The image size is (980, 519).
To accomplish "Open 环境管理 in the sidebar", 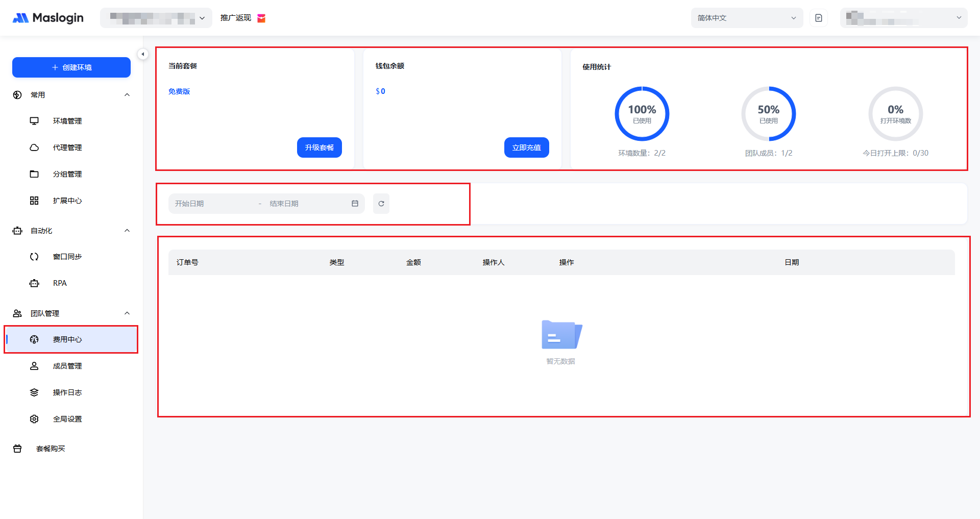I will [67, 121].
